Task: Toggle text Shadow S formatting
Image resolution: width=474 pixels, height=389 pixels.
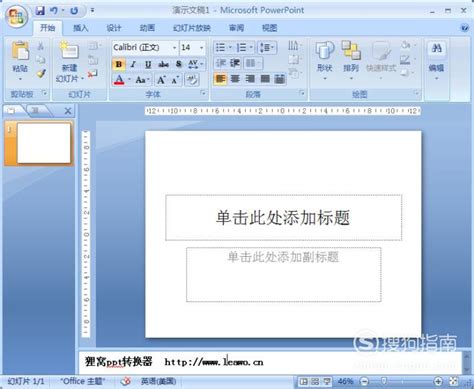Action: 179,64
